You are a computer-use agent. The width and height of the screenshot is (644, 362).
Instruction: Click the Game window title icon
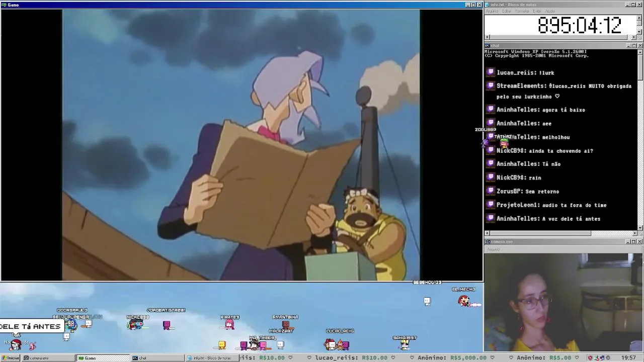(x=4, y=5)
